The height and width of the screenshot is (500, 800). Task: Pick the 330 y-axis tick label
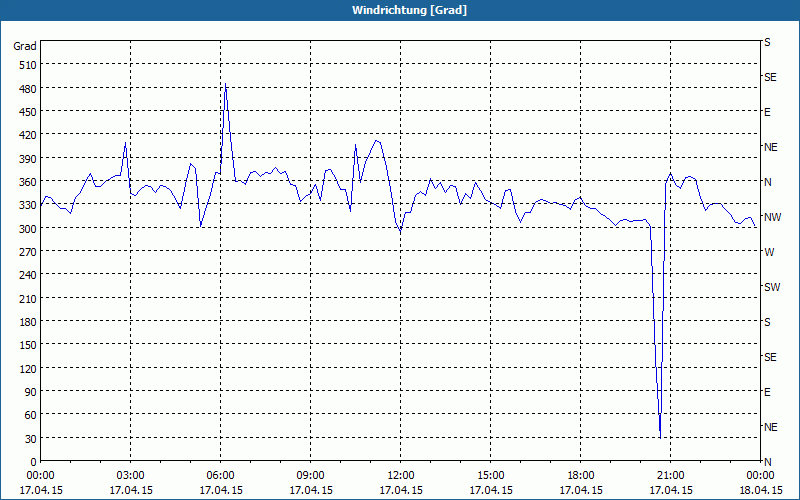pyautogui.click(x=29, y=206)
